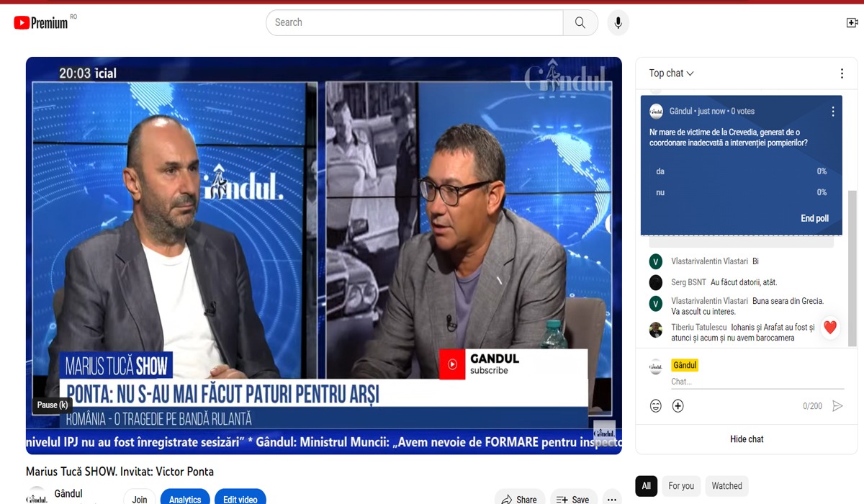Open live chat more options menu

point(842,73)
